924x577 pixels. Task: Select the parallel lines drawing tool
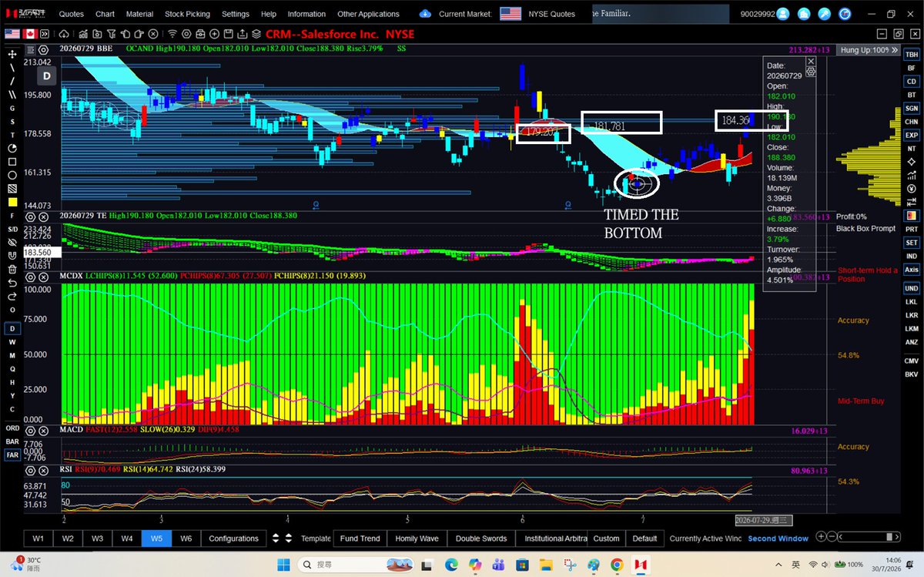(12, 94)
